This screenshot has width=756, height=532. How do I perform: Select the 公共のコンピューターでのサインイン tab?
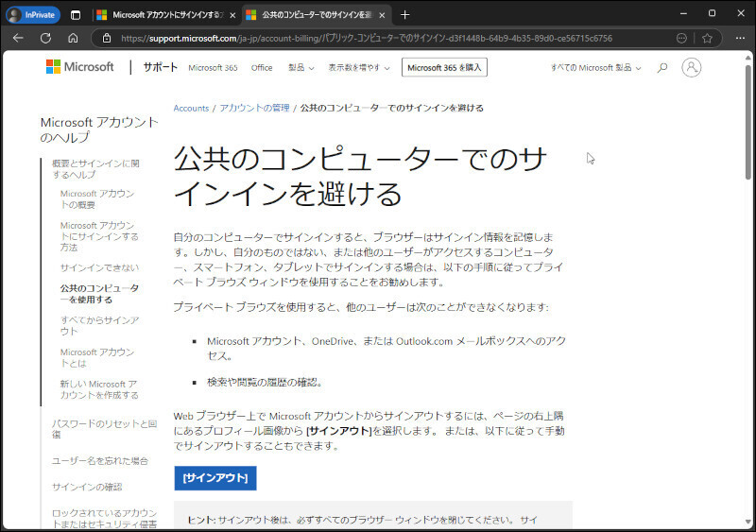[x=316, y=15]
